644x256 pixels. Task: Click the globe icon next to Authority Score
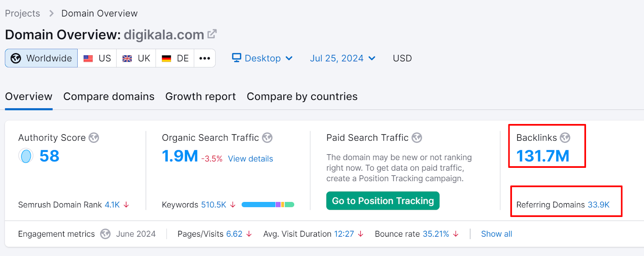click(94, 138)
